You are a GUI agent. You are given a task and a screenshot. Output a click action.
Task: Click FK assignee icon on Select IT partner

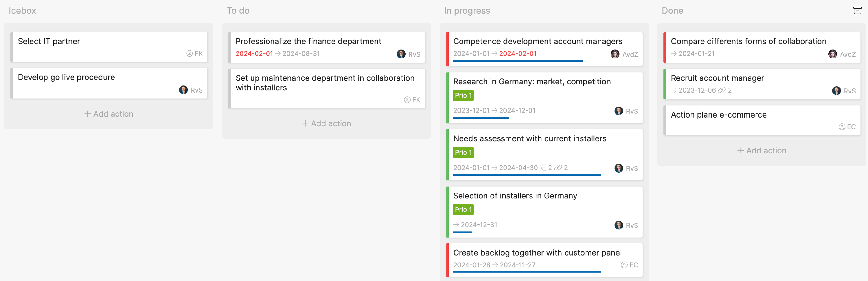(190, 53)
